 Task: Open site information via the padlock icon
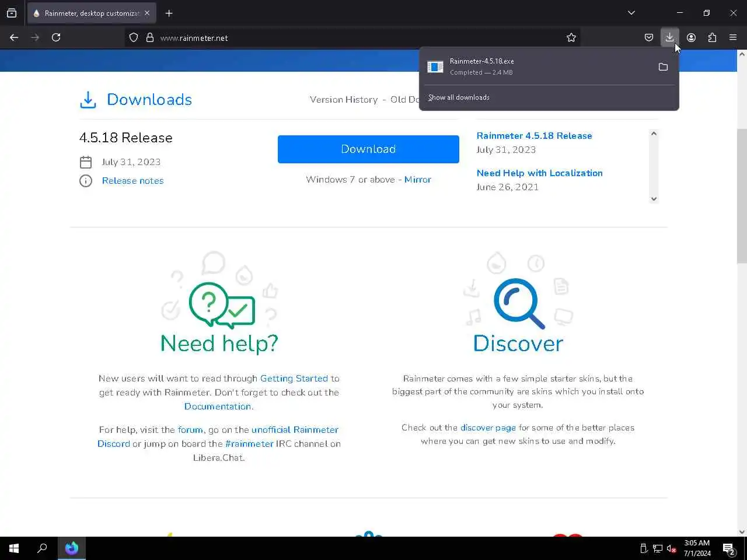pos(150,37)
